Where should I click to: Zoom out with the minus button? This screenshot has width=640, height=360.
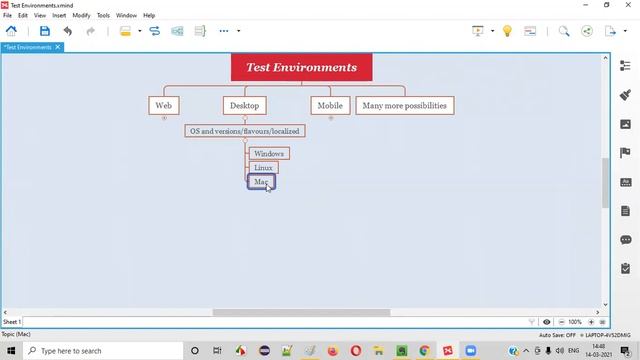coord(561,322)
